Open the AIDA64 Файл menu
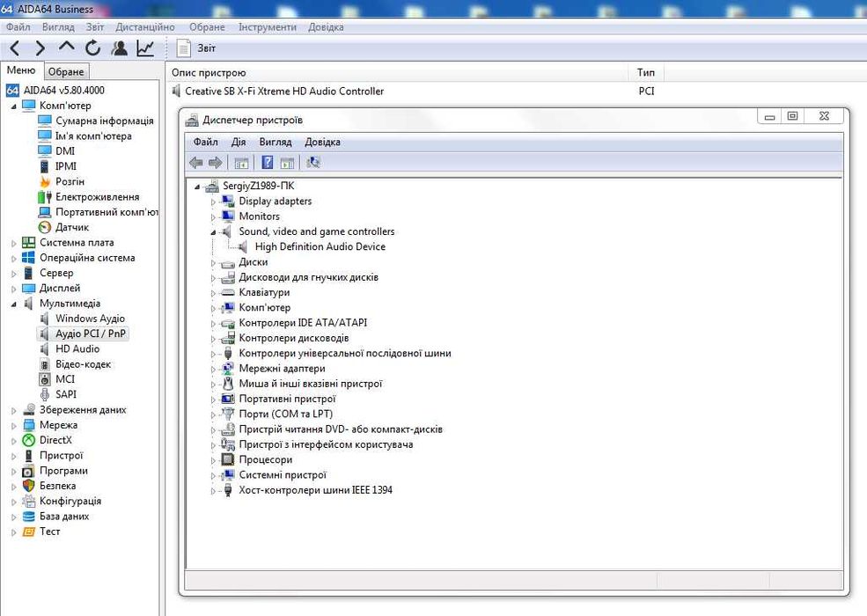Viewport: 867px width, 616px height. (x=18, y=27)
